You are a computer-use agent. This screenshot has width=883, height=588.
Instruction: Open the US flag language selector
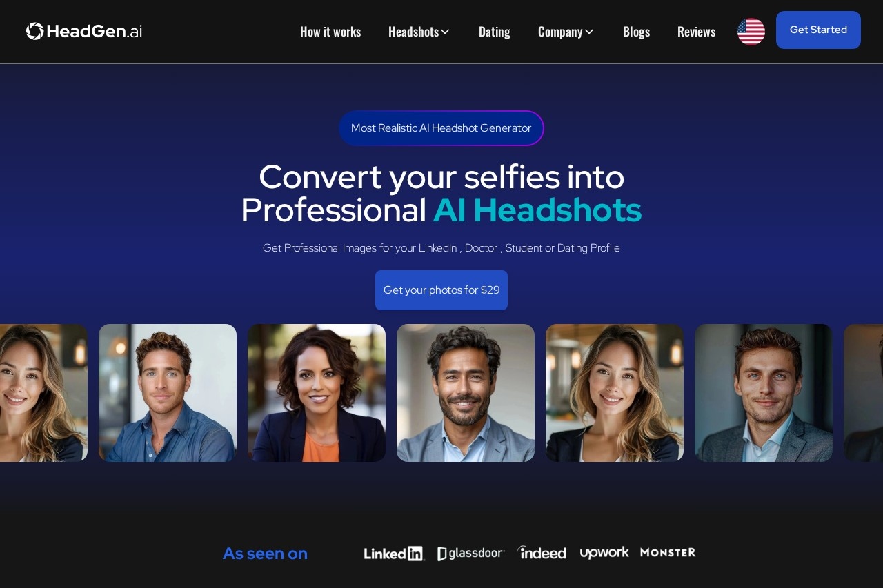751,32
